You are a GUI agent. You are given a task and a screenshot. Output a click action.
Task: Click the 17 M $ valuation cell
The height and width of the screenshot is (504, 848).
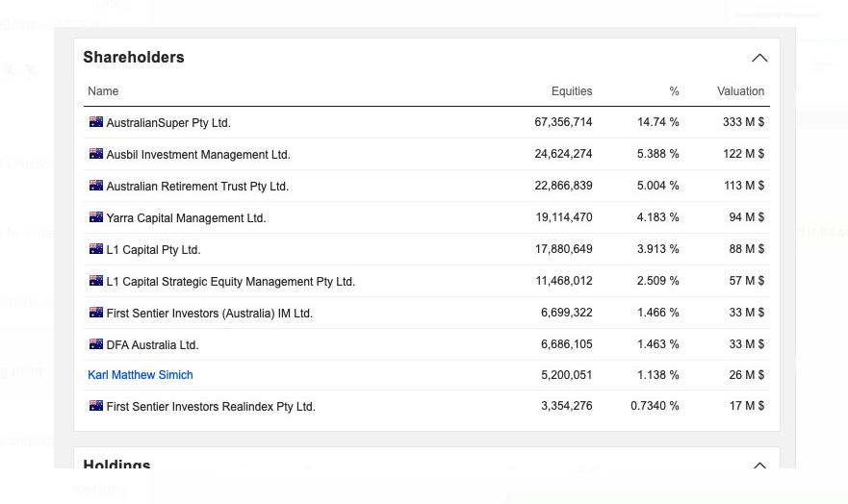coord(746,406)
